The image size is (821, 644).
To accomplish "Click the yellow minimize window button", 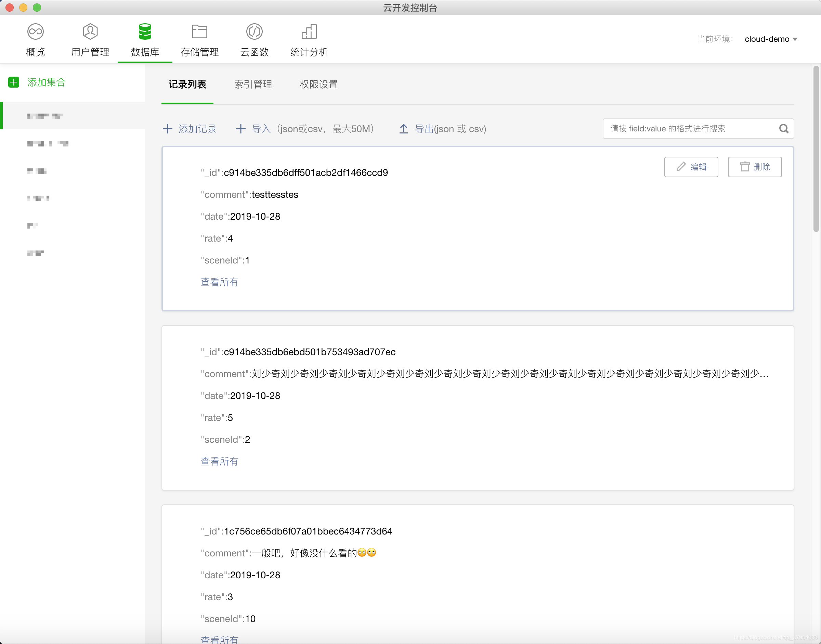I will pos(23,8).
